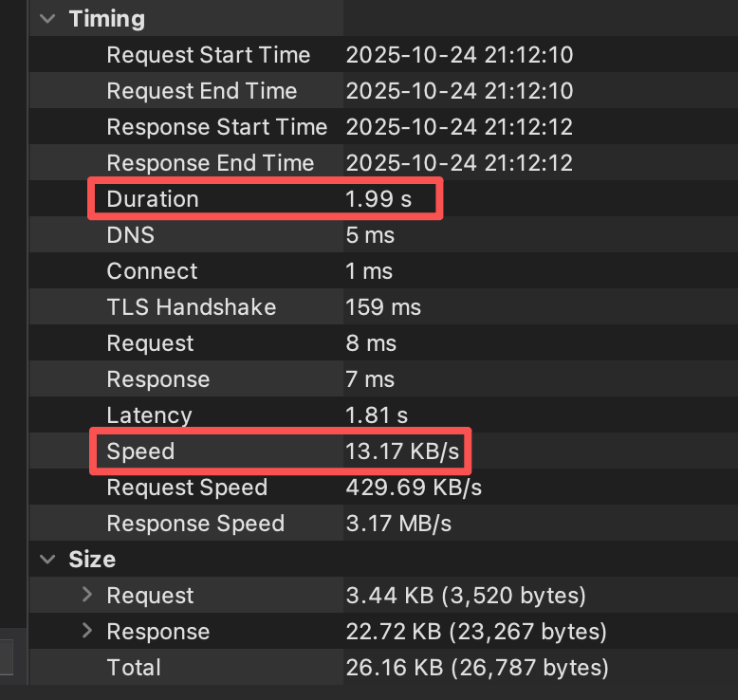Click the 1.99 s duration value
The height and width of the screenshot is (700, 738).
pos(378,199)
